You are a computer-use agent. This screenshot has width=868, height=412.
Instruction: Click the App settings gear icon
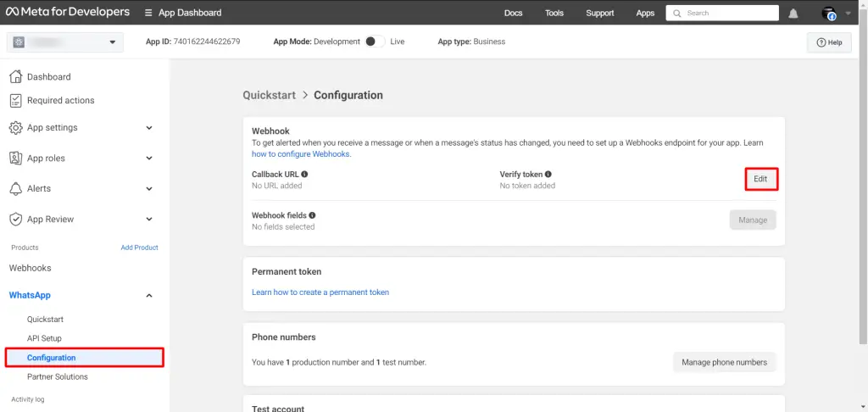[x=16, y=127]
